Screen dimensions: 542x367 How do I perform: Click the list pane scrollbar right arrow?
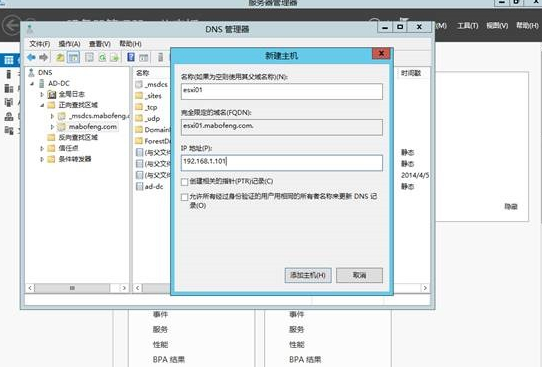click(x=425, y=288)
